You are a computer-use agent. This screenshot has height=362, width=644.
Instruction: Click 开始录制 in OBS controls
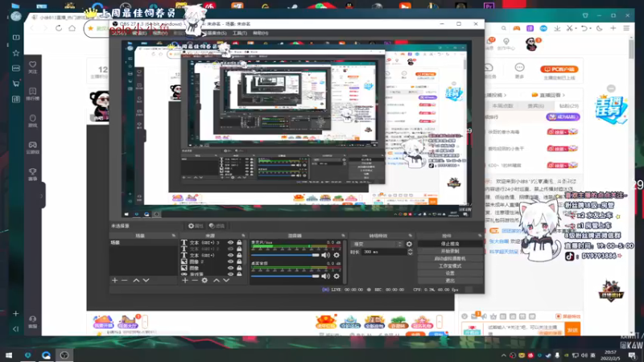[450, 251]
